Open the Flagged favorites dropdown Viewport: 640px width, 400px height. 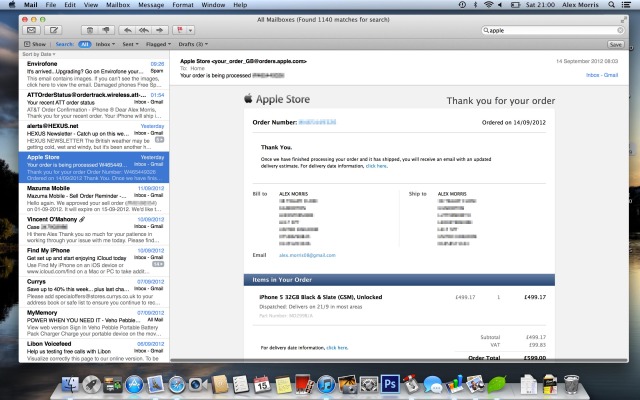tap(158, 44)
